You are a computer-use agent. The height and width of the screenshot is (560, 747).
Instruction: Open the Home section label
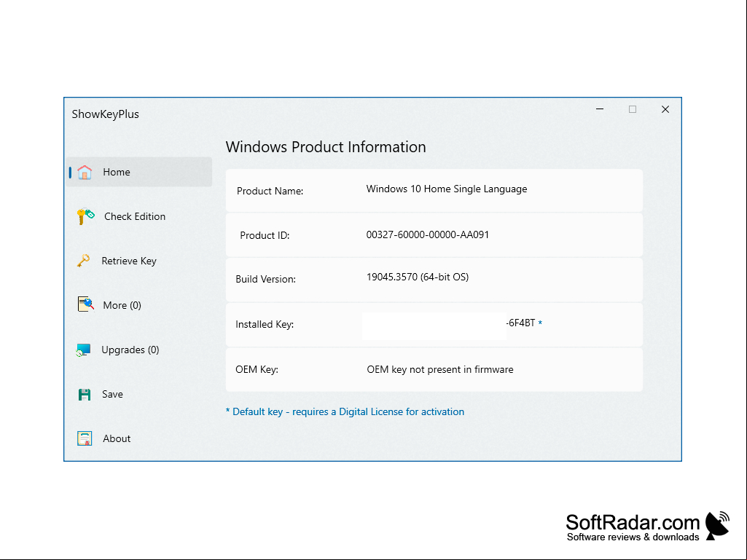[x=117, y=172]
